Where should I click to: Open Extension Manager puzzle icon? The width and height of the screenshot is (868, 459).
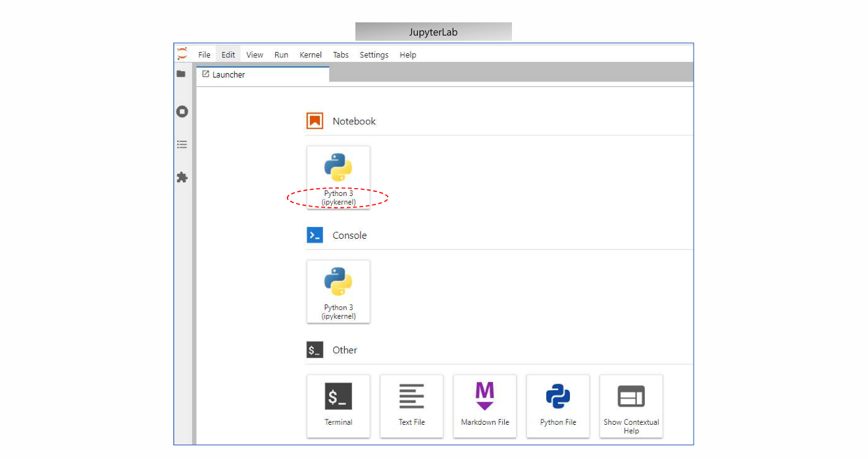click(182, 178)
